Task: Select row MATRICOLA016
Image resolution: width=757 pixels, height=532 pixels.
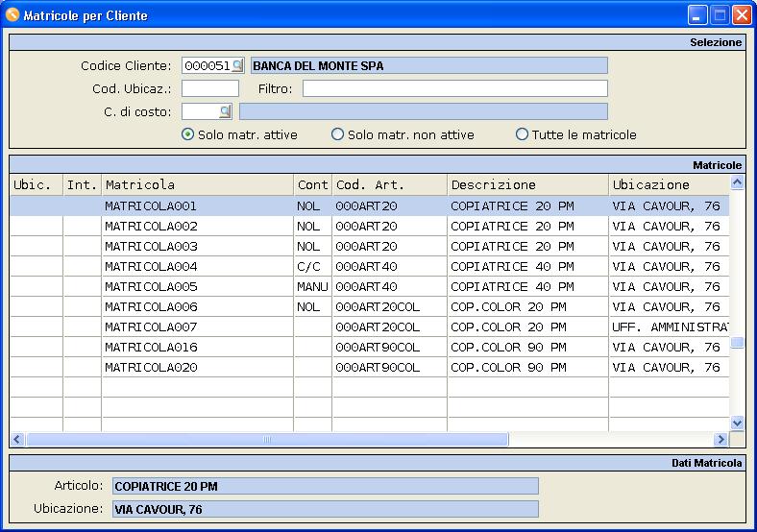Action: coord(370,347)
